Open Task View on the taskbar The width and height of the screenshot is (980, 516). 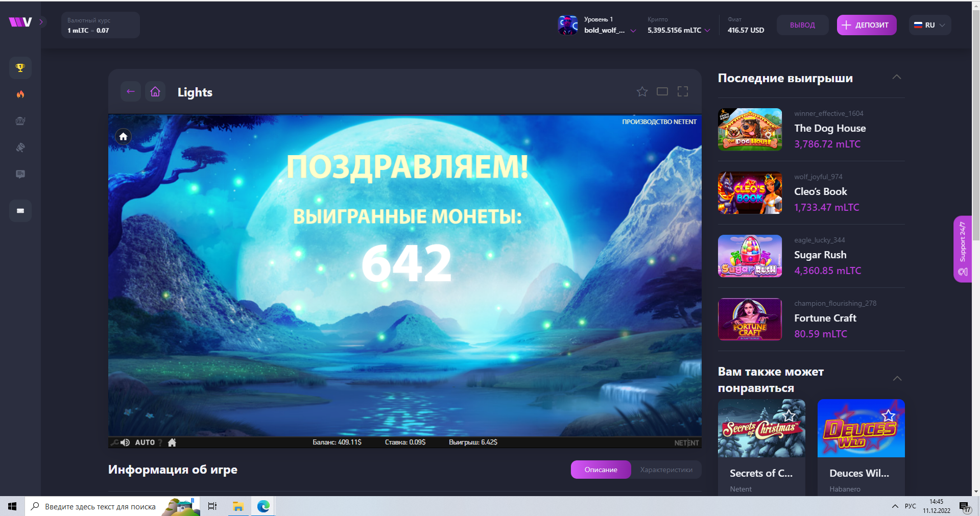(212, 506)
